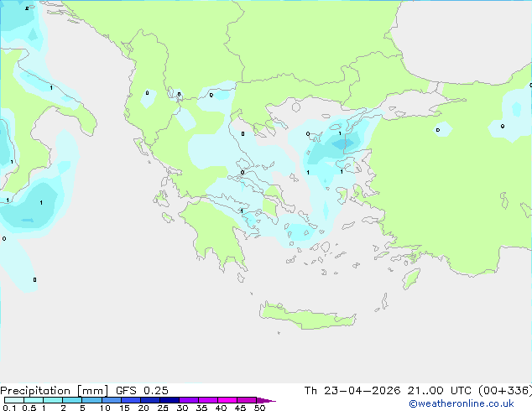The image size is (532, 411).
Task: Click the 45–50 mm legend swatch
Action: (x=247, y=400)
